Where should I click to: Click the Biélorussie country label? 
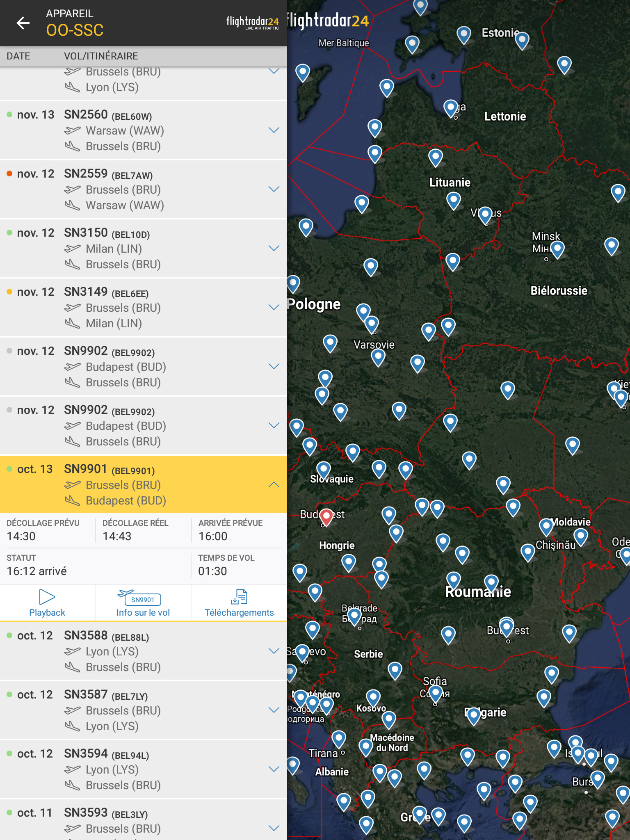tap(559, 291)
